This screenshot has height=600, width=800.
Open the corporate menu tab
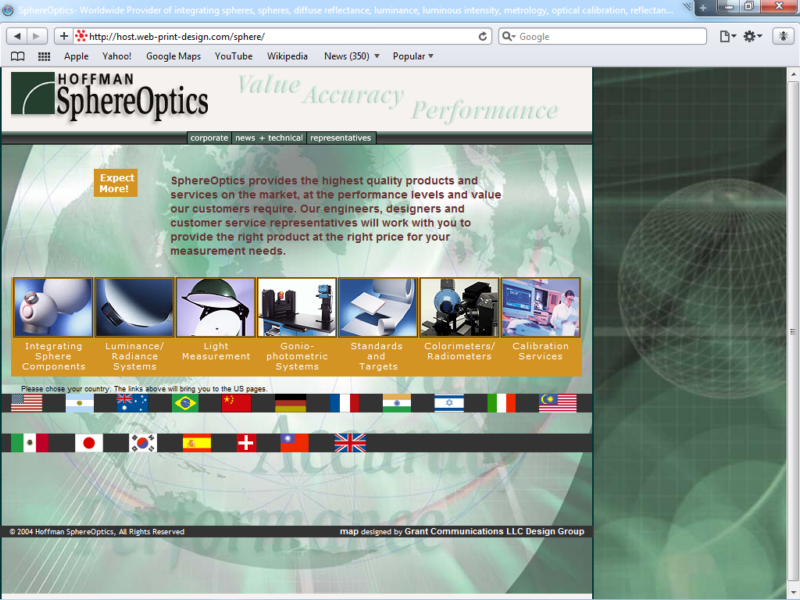pos(209,138)
